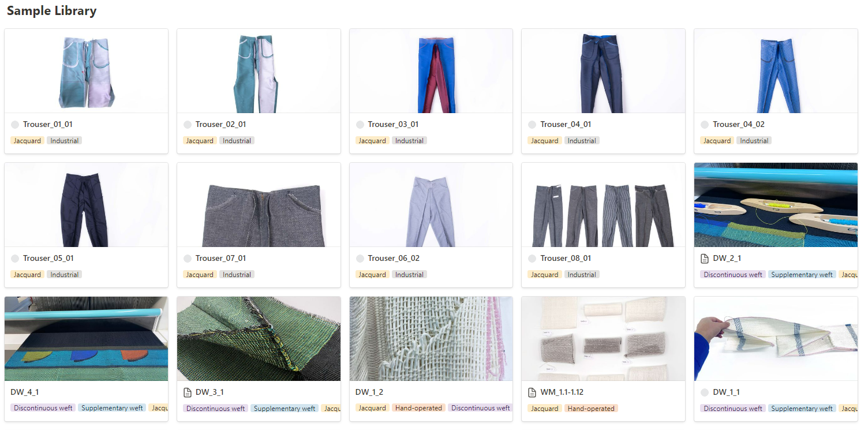The image size is (868, 430).
Task: Click the Supplementary weft tag on DW_3_1
Action: pyautogui.click(x=285, y=409)
